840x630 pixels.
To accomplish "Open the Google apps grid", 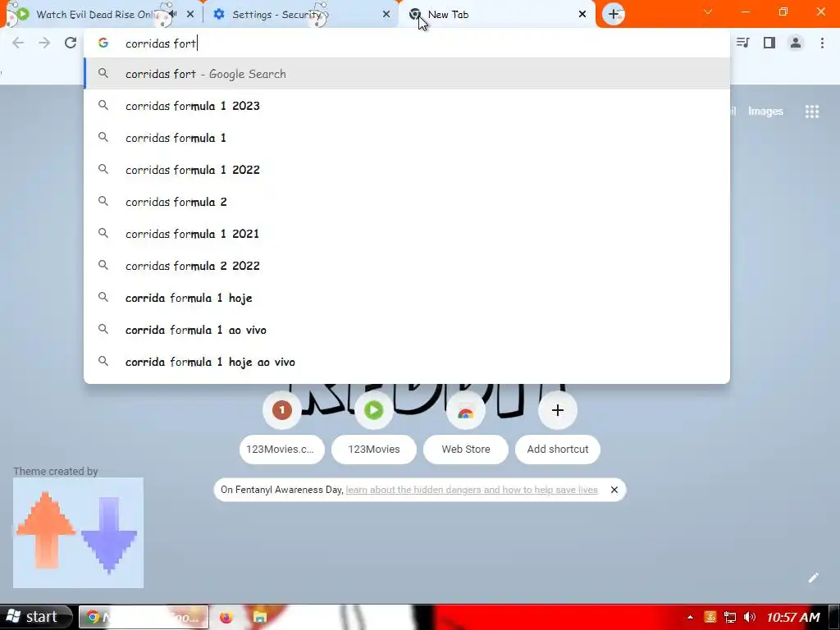I will (x=811, y=112).
